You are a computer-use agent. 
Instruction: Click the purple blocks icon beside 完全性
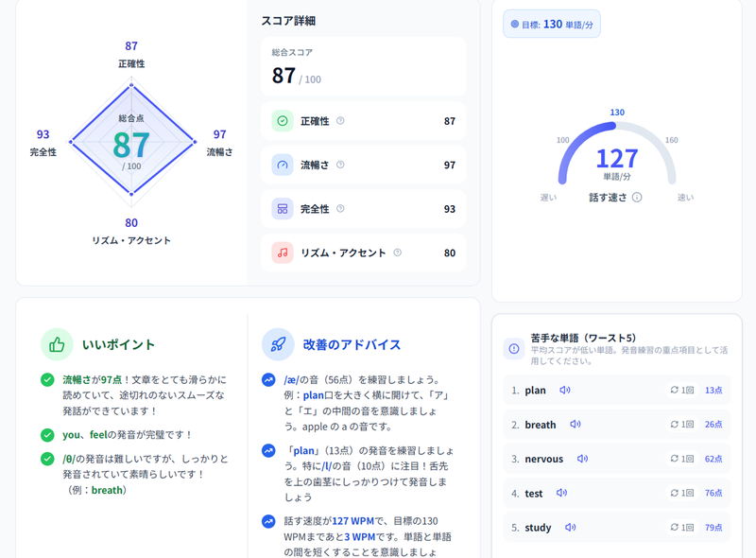point(281,209)
